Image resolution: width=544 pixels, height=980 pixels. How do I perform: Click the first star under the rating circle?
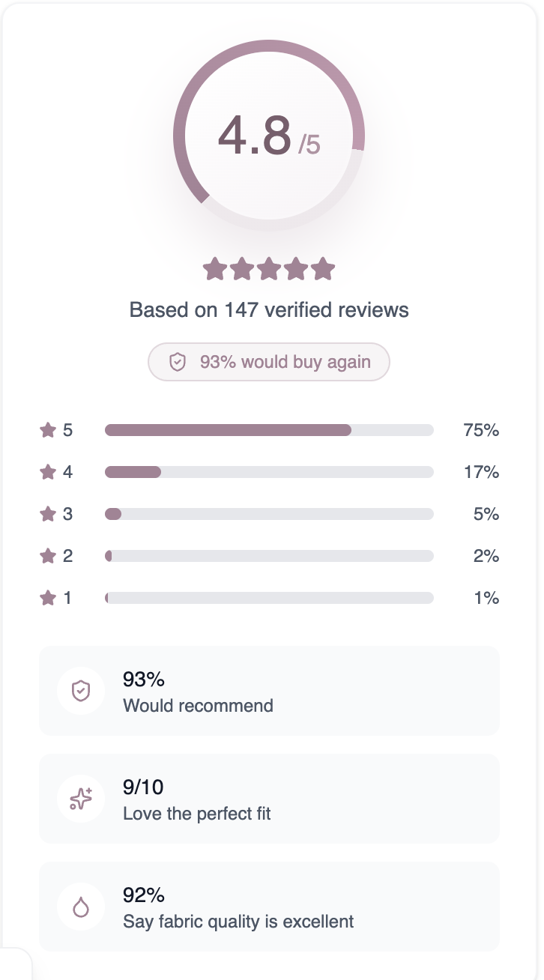coord(215,268)
